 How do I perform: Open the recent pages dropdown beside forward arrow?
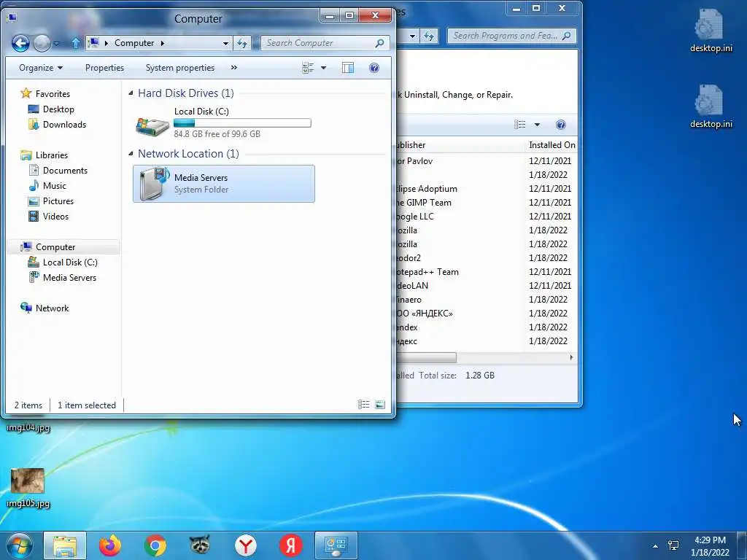[57, 44]
